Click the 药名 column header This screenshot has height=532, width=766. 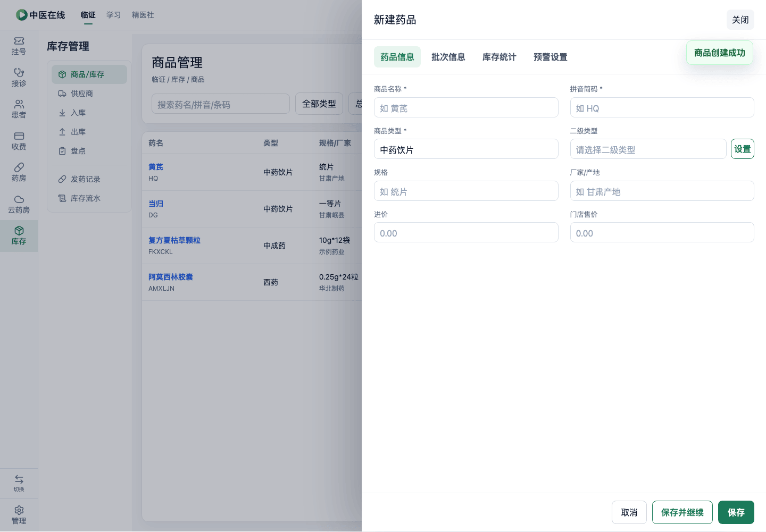click(x=156, y=143)
